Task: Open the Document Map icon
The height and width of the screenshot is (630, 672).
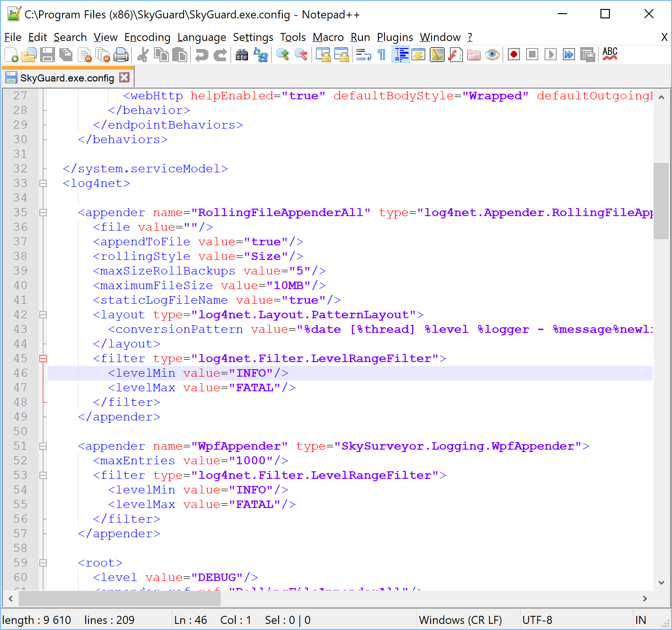Action: point(437,55)
